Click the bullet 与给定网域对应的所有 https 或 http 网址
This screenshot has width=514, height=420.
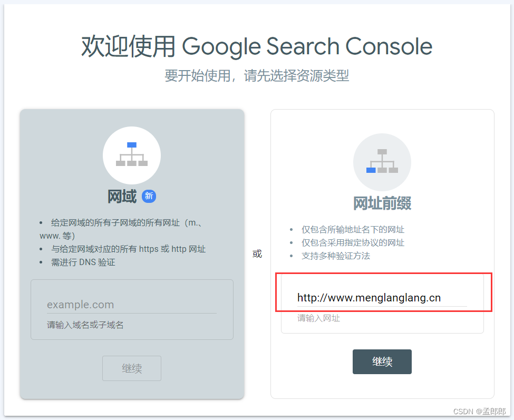coord(128,249)
